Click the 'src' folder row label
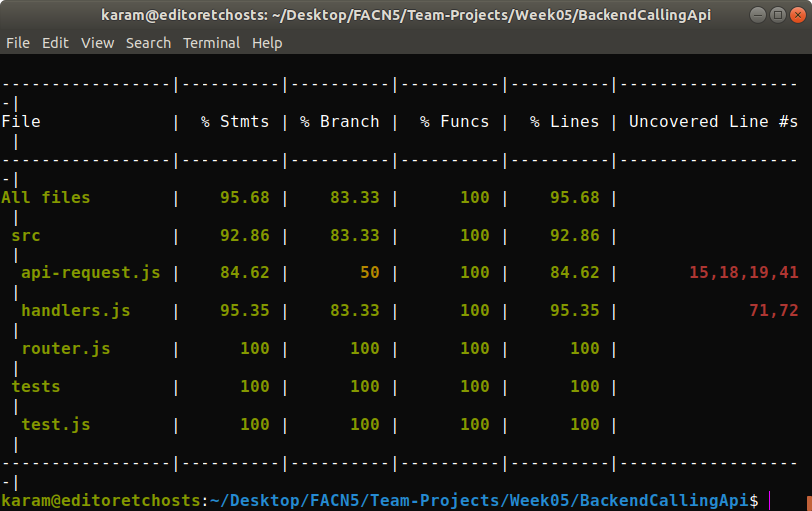Screen dimensions: 812x511 tap(26, 236)
